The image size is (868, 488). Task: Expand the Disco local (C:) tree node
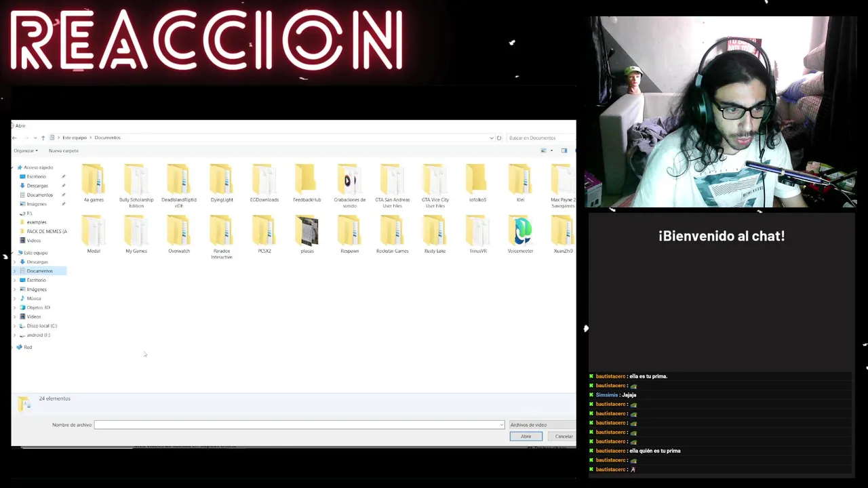[x=15, y=326]
